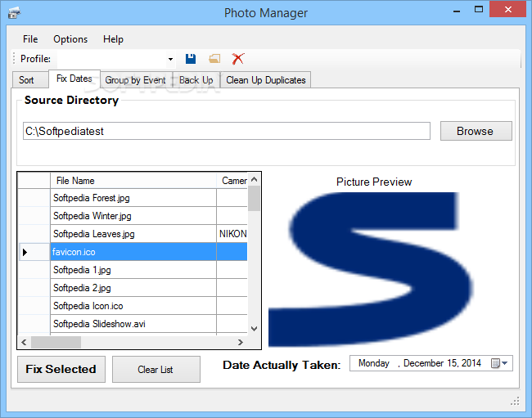
Task: Open the File menu
Action: tap(30, 39)
